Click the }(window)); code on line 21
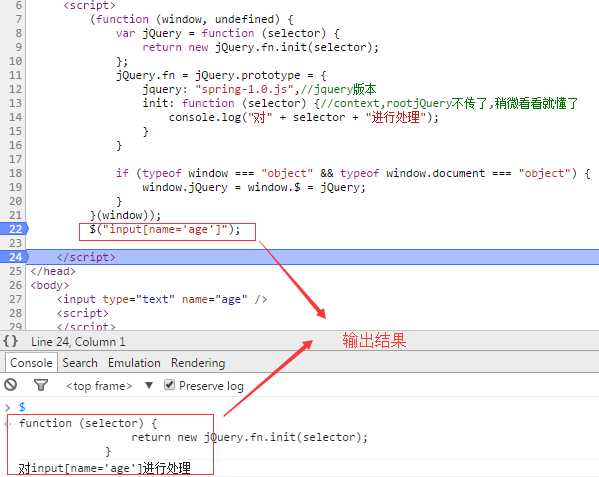The image size is (599, 477). [x=125, y=215]
